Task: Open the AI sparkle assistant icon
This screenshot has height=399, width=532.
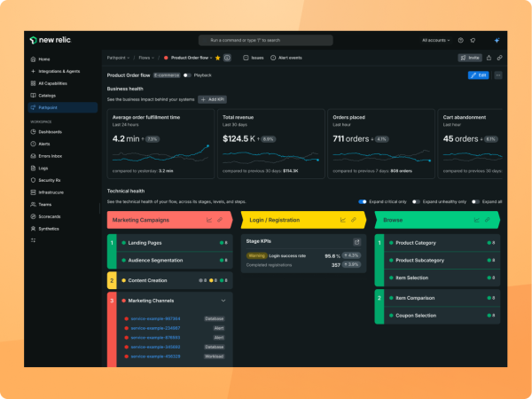Action: pos(497,41)
